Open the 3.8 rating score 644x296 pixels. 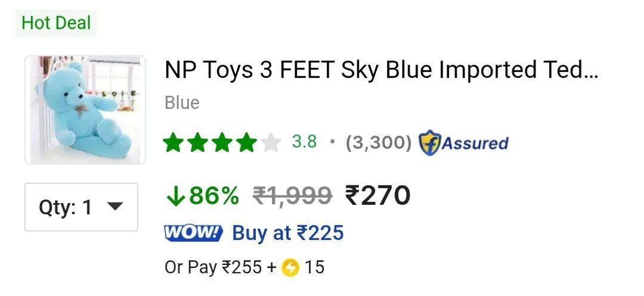pyautogui.click(x=304, y=142)
